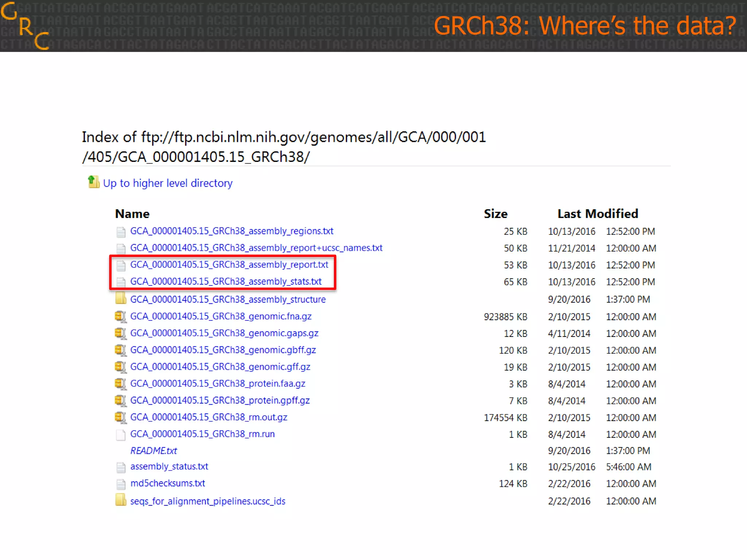The width and height of the screenshot is (747, 560).
Task: Click archive icon for genomic.gbff.gz
Action: (x=121, y=350)
